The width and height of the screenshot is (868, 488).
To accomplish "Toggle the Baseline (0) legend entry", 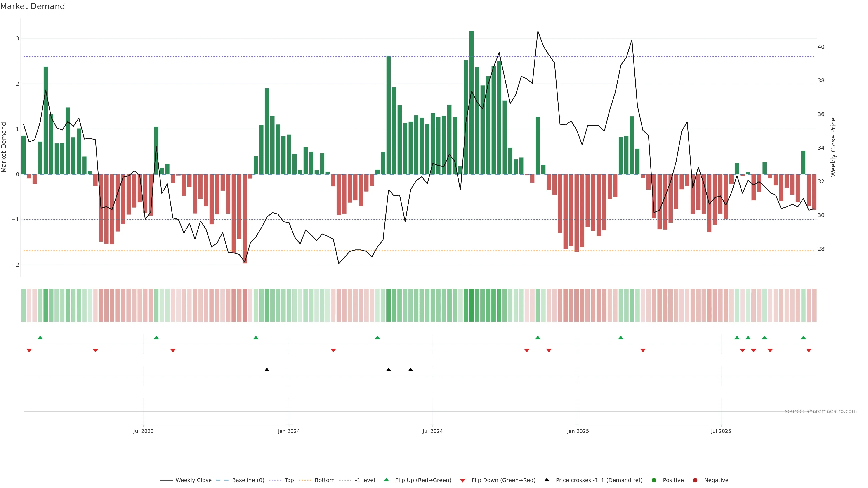I will point(248,480).
